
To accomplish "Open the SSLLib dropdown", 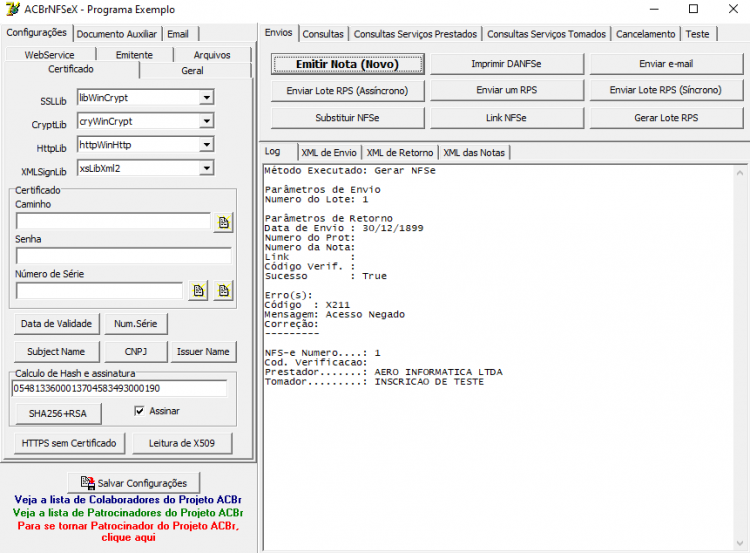I will (206, 98).
